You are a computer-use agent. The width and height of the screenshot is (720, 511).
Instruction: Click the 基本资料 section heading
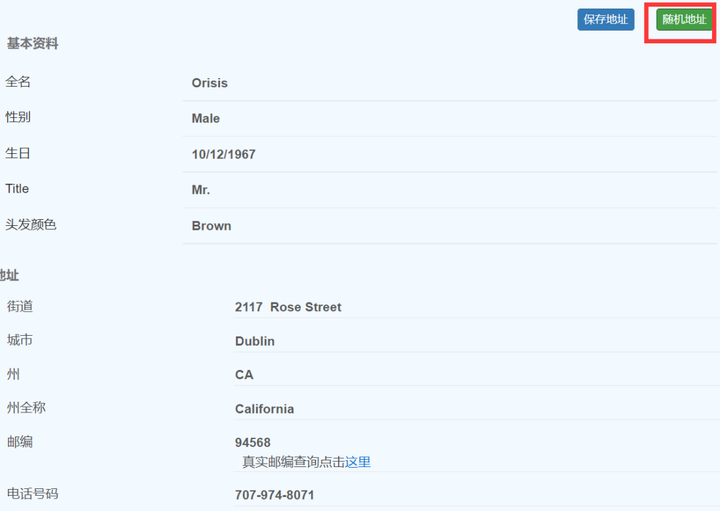tap(33, 44)
